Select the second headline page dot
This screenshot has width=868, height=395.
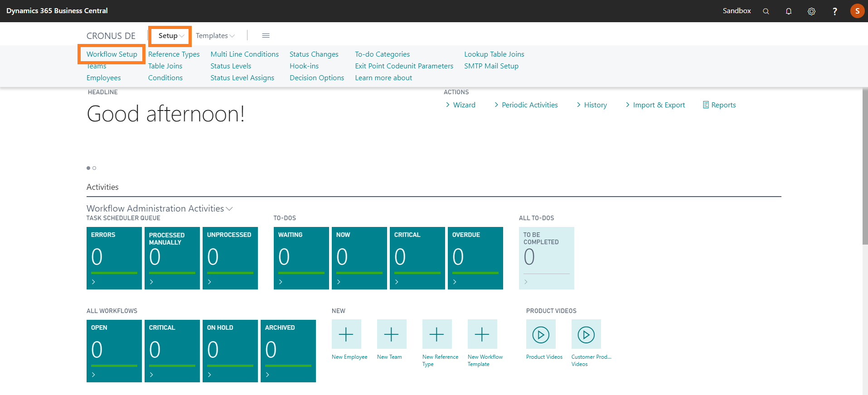click(x=94, y=168)
